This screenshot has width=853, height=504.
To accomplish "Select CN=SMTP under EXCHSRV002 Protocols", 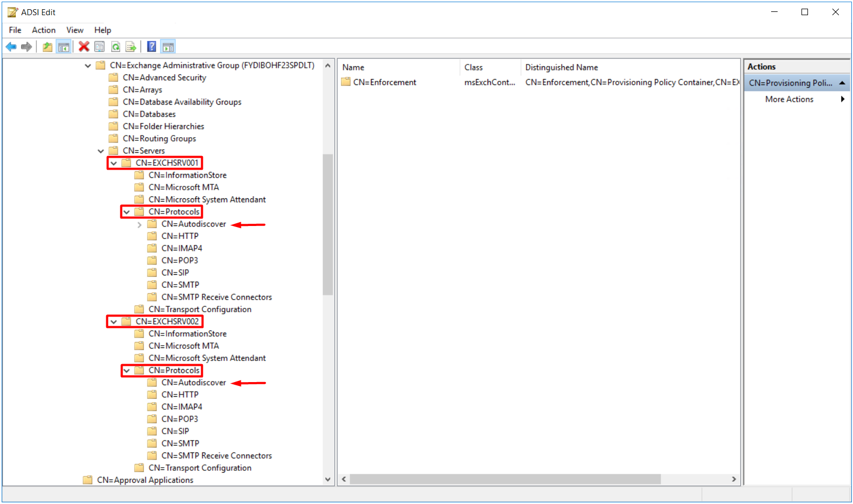I will 181,443.
